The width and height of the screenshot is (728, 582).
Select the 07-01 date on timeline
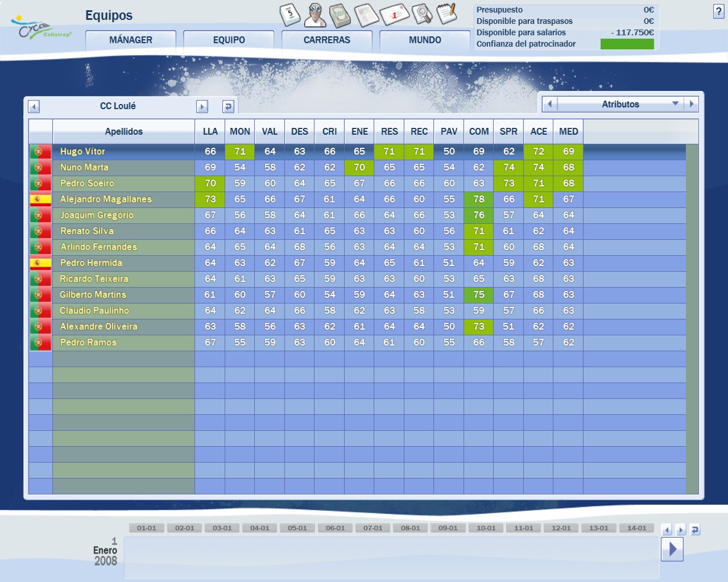pyautogui.click(x=373, y=528)
